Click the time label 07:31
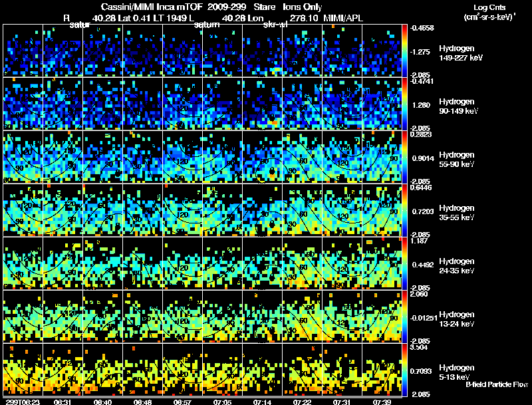The width and height of the screenshot is (532, 405). (342, 402)
